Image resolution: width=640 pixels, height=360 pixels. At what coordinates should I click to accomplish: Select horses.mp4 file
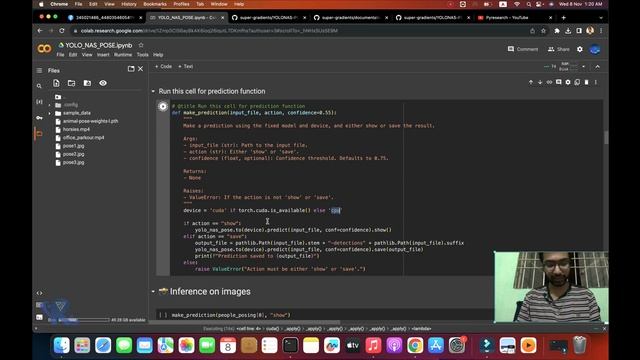76,129
